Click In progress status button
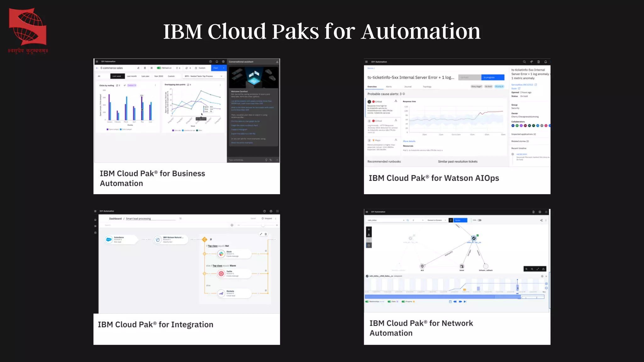644x362 pixels. point(493,77)
